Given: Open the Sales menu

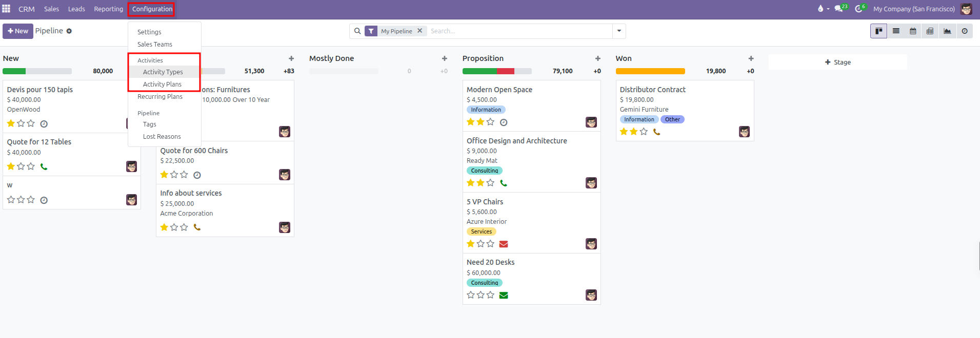Looking at the screenshot, I should pos(51,9).
